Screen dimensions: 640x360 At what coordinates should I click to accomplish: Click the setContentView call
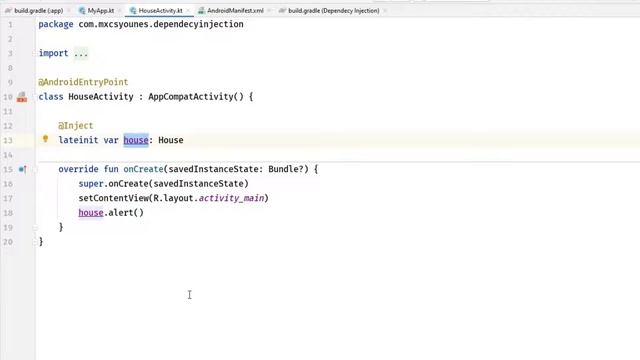click(x=114, y=198)
